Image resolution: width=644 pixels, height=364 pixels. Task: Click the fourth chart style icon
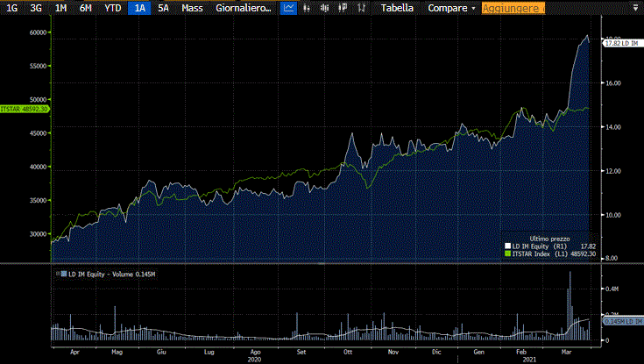pos(343,8)
